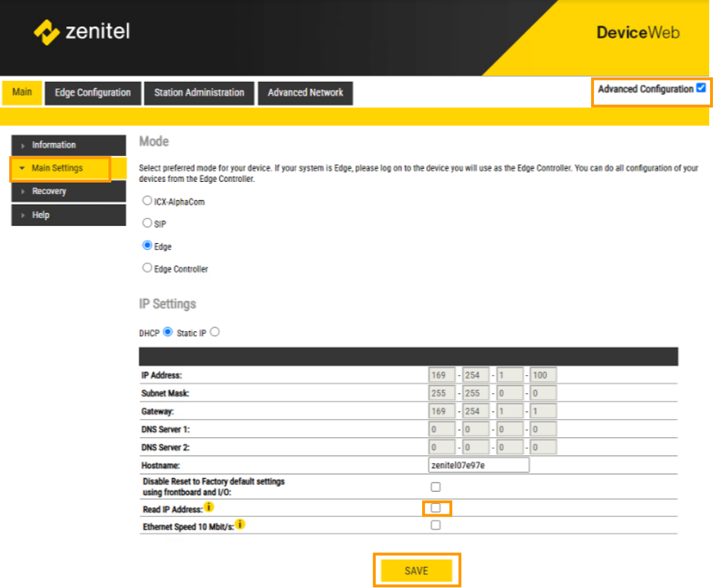Click the Ethernet Speed info icon
This screenshot has width=713, height=588.
pos(240,524)
